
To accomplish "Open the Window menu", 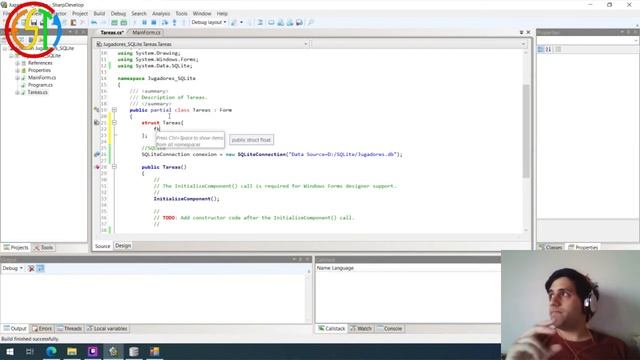I will pos(202,13).
